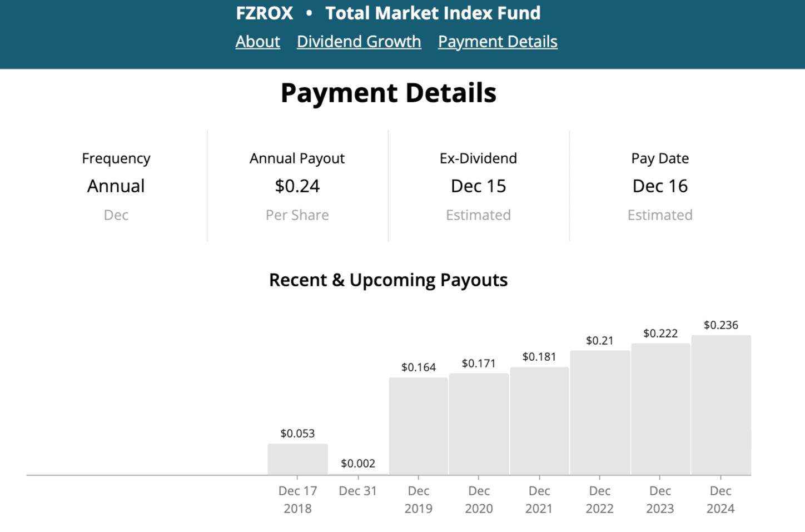Screen dimensions: 805x532
Task: Click the Dec 2024 payout bar
Action: 721,405
